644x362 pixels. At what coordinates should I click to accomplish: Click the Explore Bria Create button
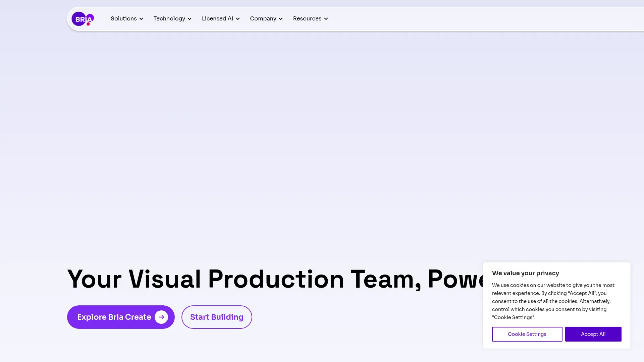tap(121, 317)
